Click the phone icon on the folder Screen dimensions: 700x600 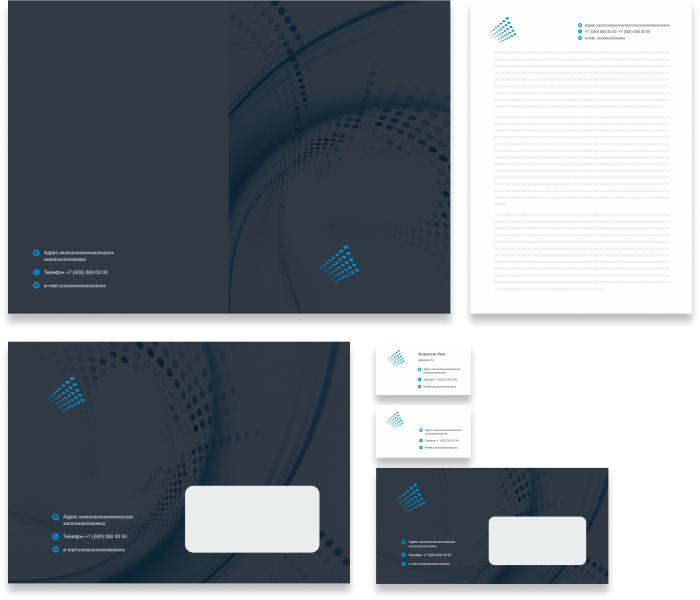click(37, 272)
